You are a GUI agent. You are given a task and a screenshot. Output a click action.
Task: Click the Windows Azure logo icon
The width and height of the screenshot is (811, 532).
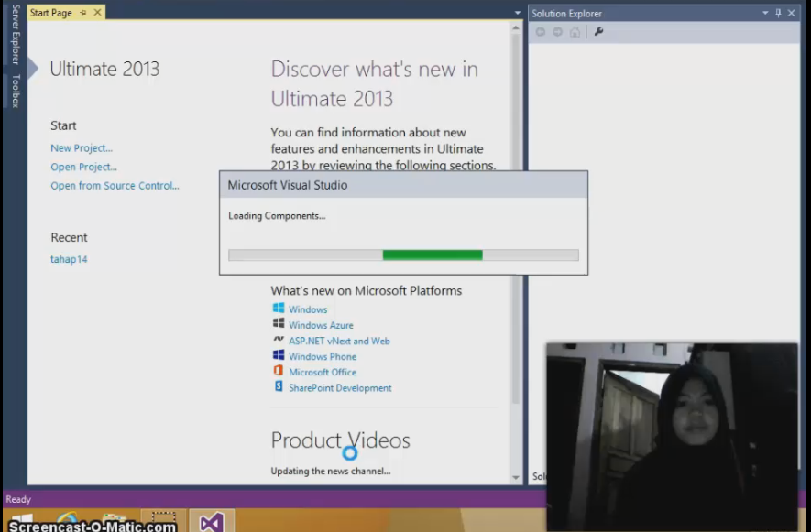click(x=279, y=323)
